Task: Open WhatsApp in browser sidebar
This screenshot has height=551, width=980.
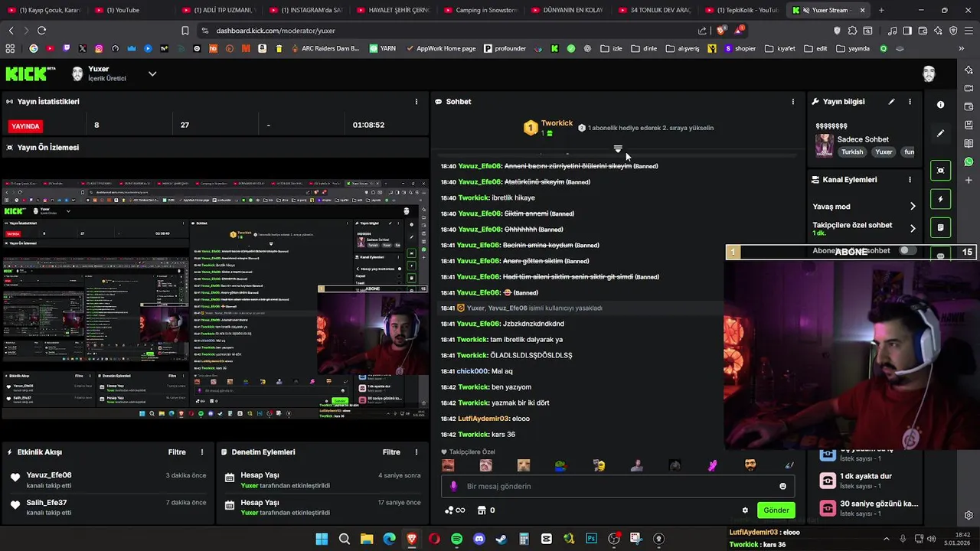Action: click(969, 161)
